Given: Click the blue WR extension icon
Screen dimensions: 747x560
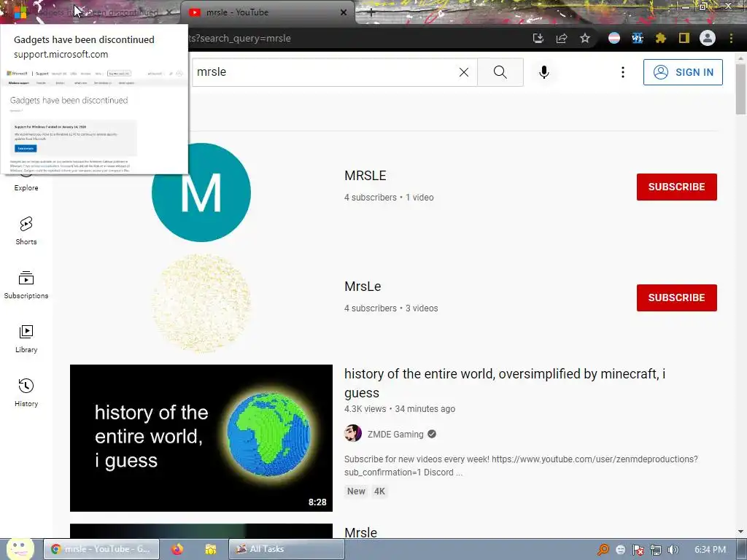Looking at the screenshot, I should (x=638, y=38).
